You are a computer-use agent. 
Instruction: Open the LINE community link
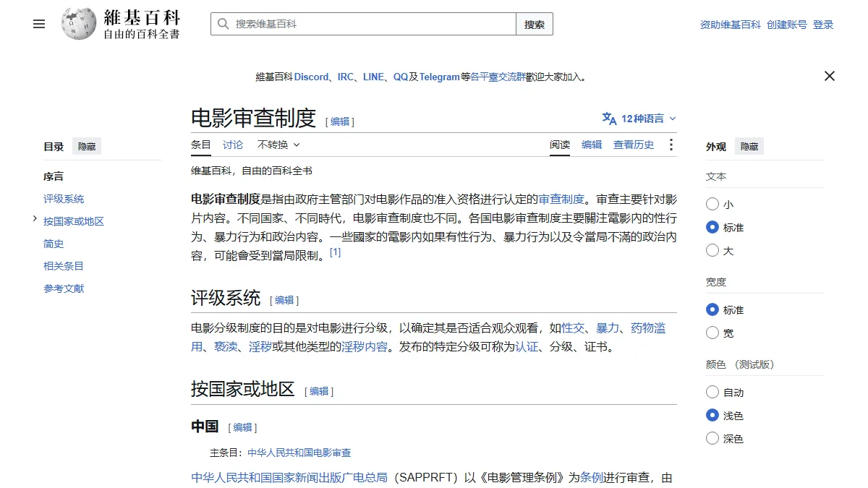point(373,77)
